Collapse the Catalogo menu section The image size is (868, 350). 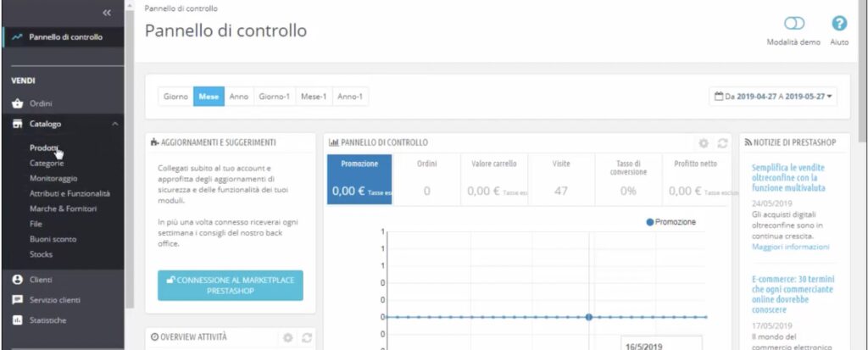click(x=114, y=125)
